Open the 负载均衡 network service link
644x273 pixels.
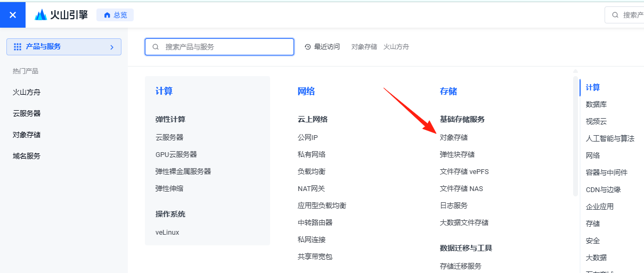pos(312,171)
